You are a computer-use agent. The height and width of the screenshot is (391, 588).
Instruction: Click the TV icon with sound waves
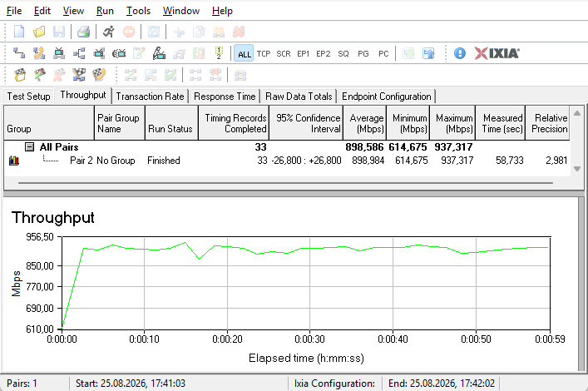(x=119, y=54)
